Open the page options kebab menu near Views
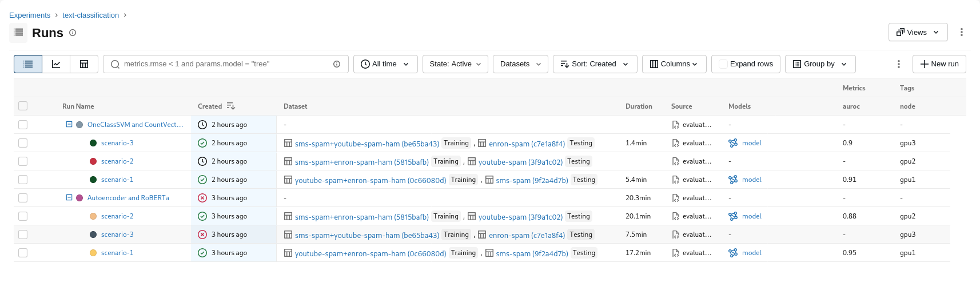980x286 pixels. coord(962,32)
